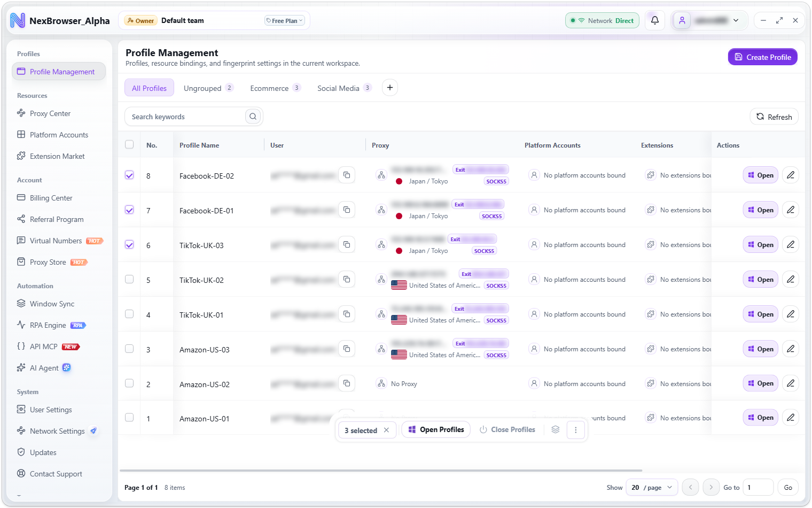Image resolution: width=812 pixels, height=508 pixels.
Task: Uncheck the TikTok-UK-03 checkbox
Action: [129, 244]
